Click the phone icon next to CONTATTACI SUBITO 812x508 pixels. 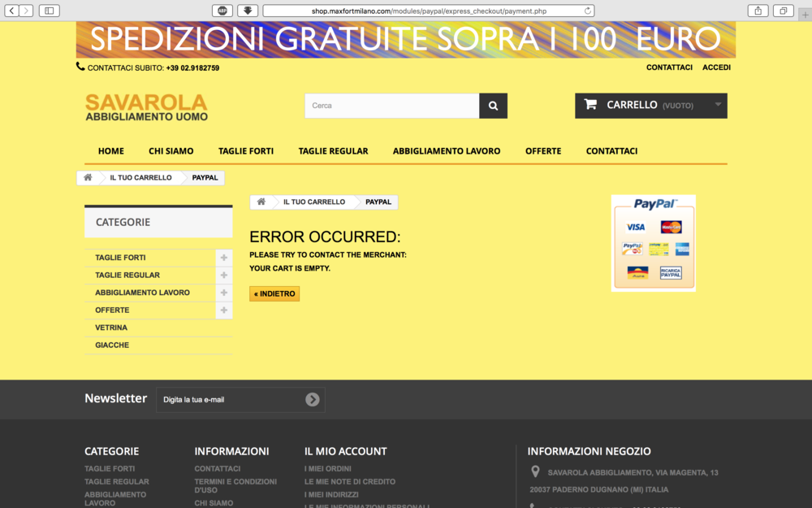click(x=79, y=67)
